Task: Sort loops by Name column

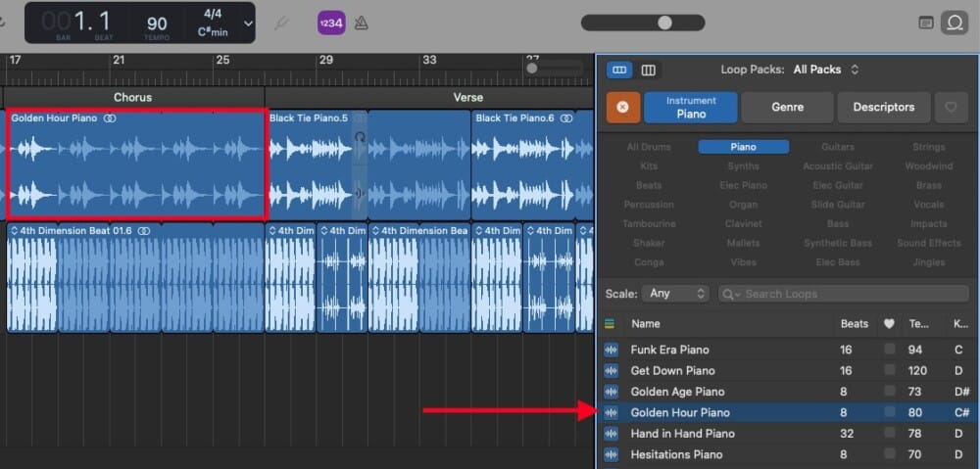Action: [x=646, y=323]
